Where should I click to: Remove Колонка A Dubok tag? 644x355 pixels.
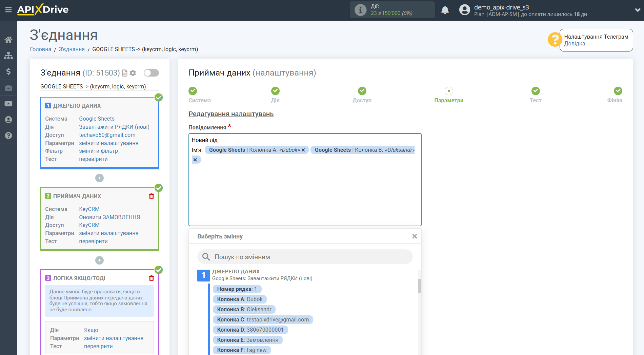point(303,150)
